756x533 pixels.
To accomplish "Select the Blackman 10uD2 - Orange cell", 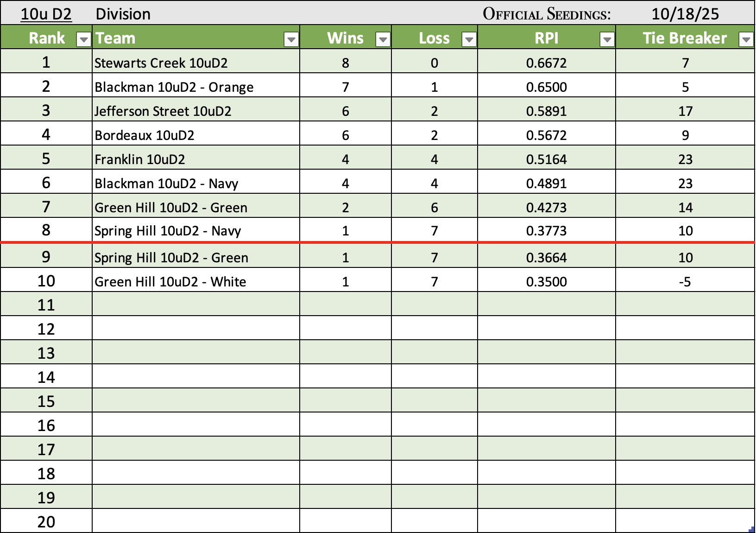I will click(174, 87).
